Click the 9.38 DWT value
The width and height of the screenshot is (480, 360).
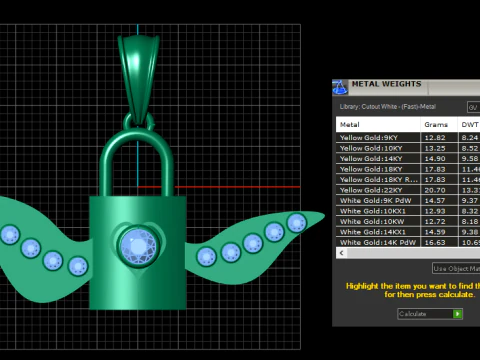point(470,232)
